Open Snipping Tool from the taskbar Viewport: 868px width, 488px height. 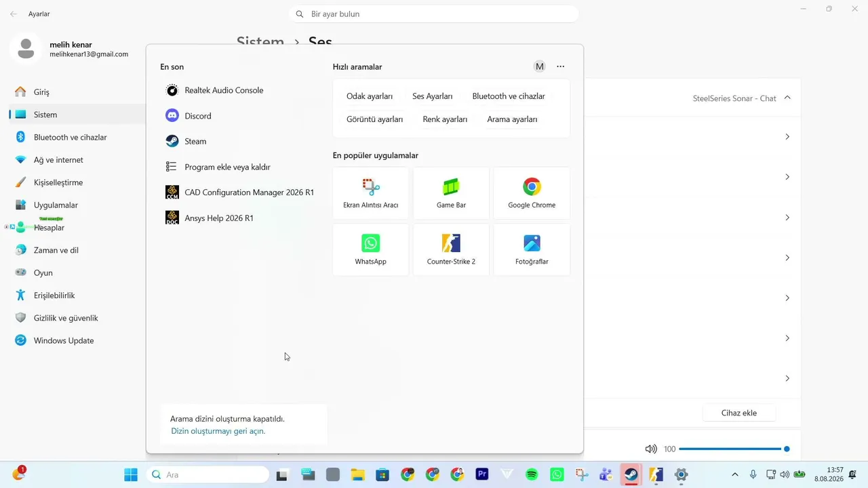coord(582,474)
